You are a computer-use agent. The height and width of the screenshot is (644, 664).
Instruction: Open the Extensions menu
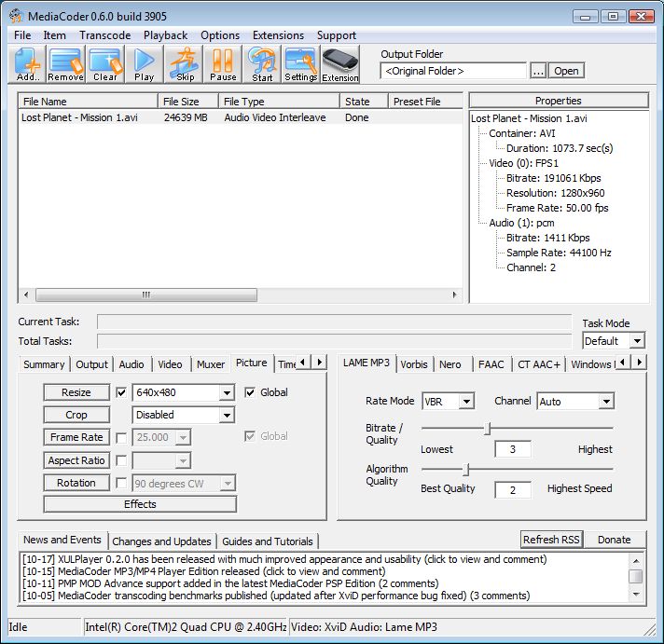(x=278, y=35)
